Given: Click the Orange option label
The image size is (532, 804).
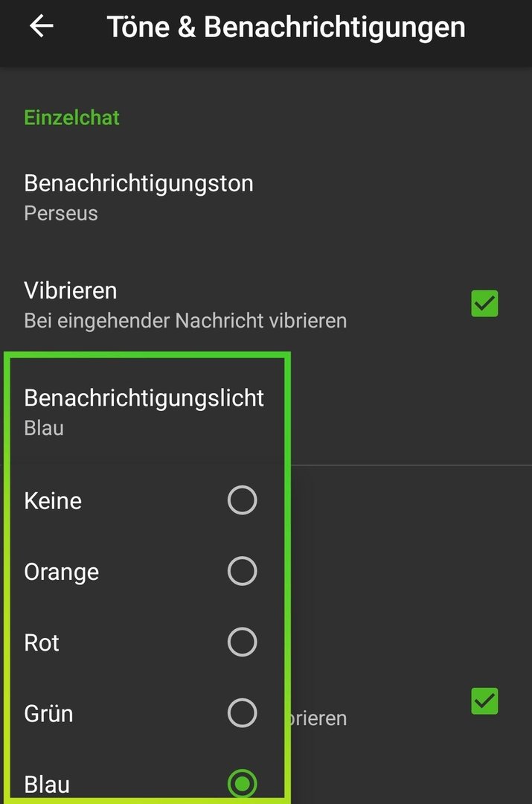Looking at the screenshot, I should pos(62,572).
